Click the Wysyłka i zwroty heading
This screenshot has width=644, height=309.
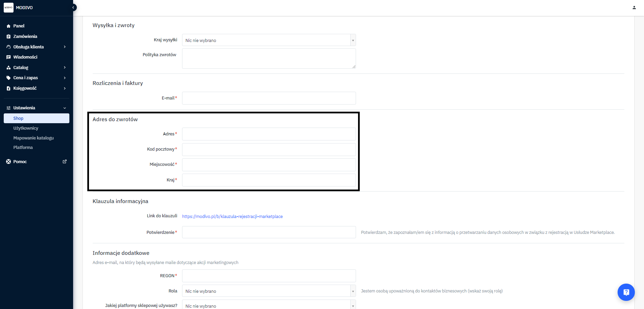(114, 25)
